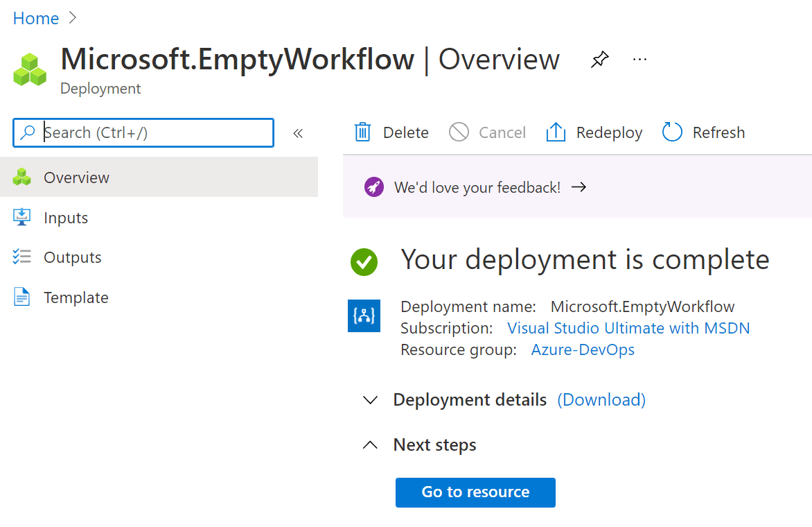Click We'd love your feedback text

click(x=477, y=187)
